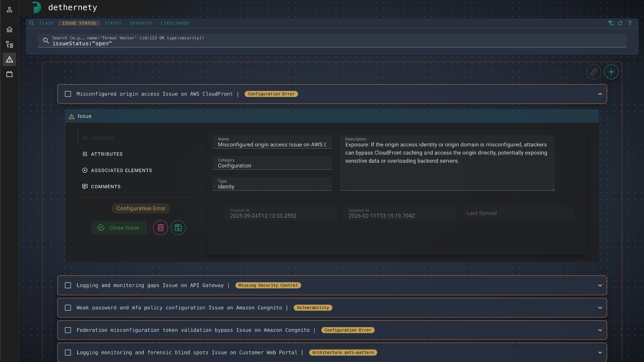
Task: Navigate using the Home icon
Action: point(9,30)
